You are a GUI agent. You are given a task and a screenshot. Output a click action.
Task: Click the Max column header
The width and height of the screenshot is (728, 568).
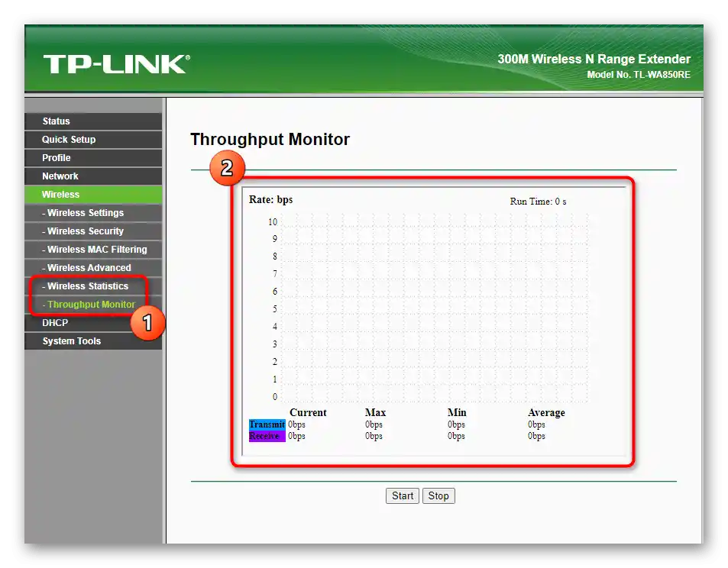click(375, 412)
